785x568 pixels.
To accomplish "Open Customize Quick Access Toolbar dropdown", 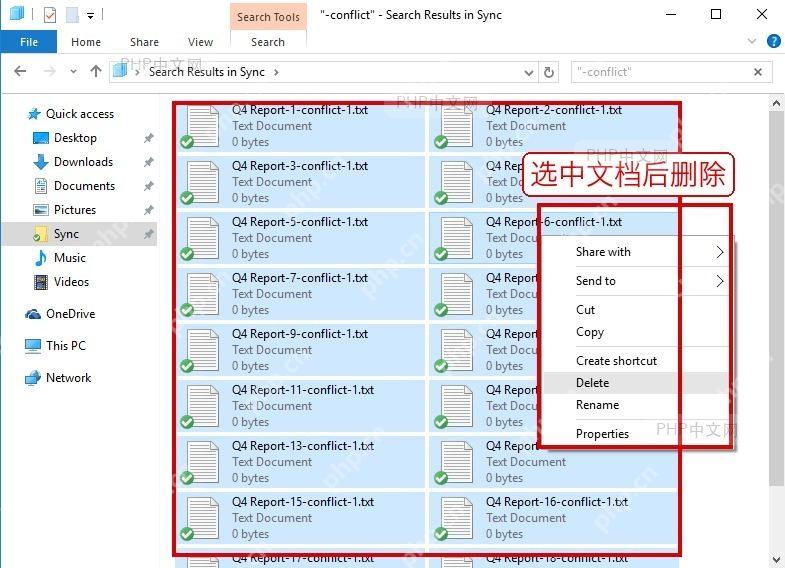I will click(x=91, y=16).
